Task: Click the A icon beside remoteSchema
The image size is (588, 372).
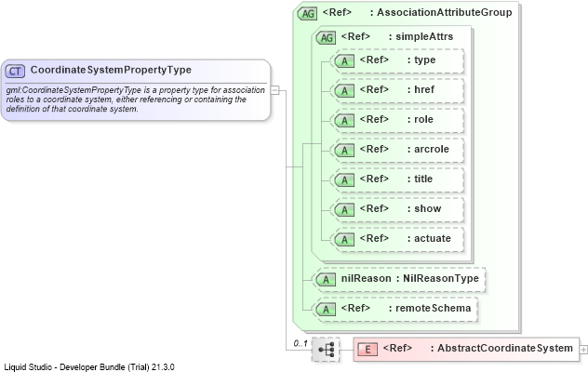Action: (326, 309)
